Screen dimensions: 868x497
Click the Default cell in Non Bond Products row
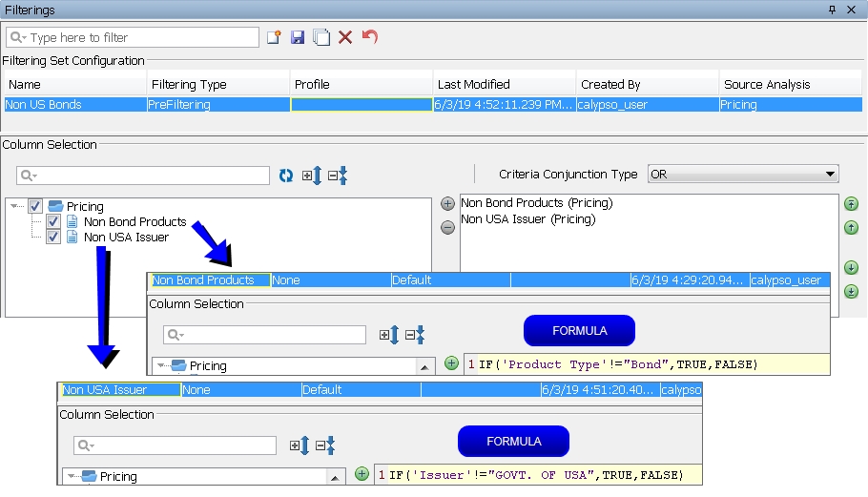450,280
